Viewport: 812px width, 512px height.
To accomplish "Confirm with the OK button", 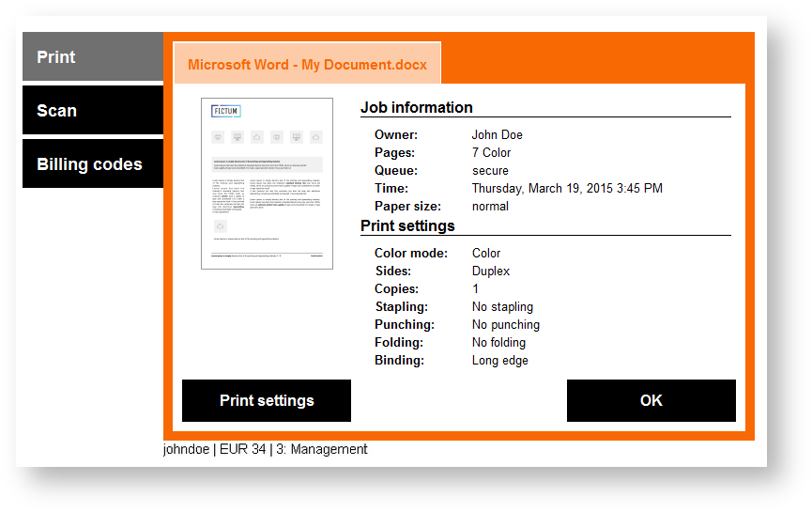I will (651, 400).
